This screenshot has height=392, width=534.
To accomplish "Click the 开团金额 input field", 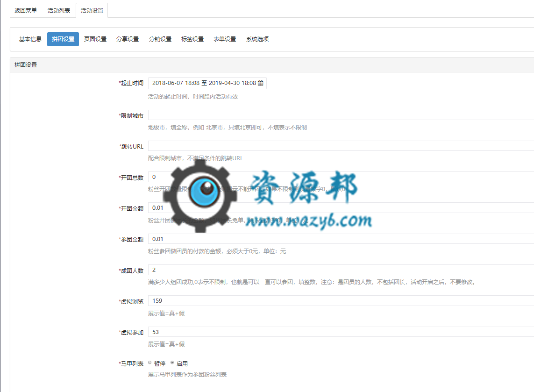I will pyautogui.click(x=341, y=208).
